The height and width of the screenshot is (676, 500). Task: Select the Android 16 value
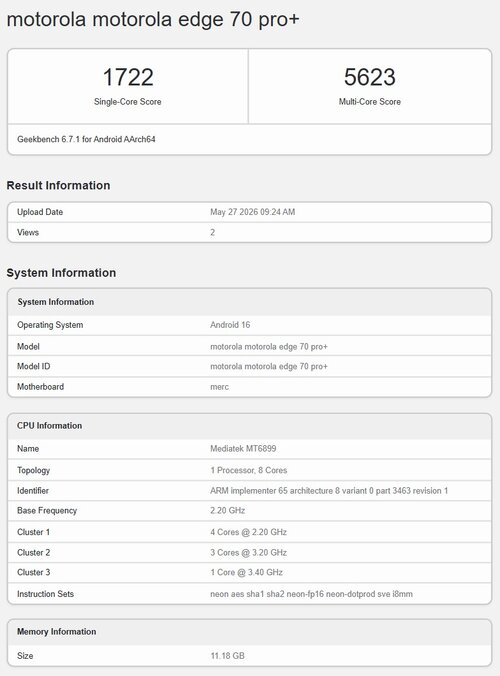[230, 325]
